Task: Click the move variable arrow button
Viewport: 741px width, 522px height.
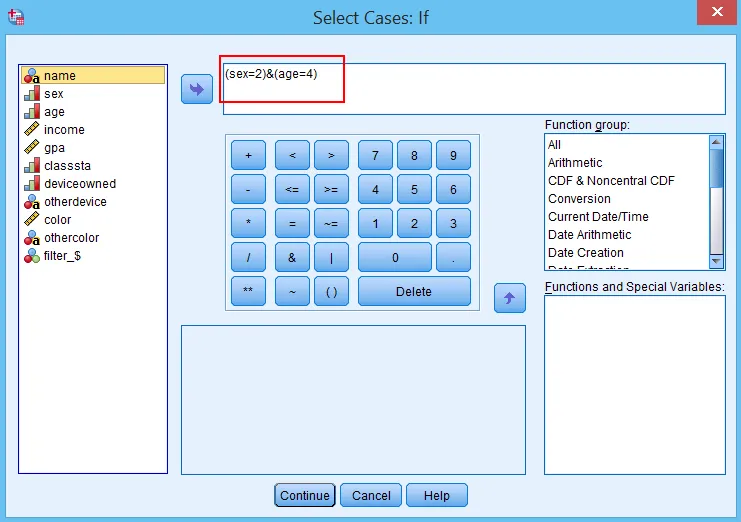Action: (x=197, y=89)
